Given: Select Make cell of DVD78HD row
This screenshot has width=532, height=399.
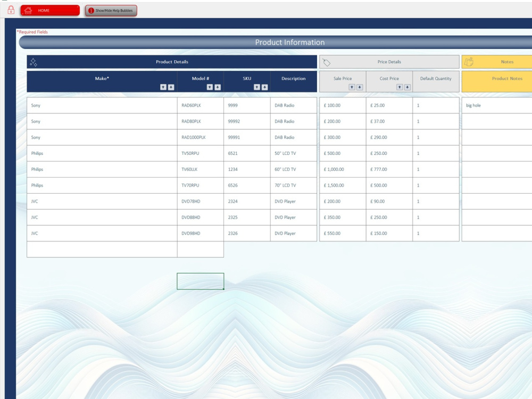Looking at the screenshot, I should click(102, 202).
